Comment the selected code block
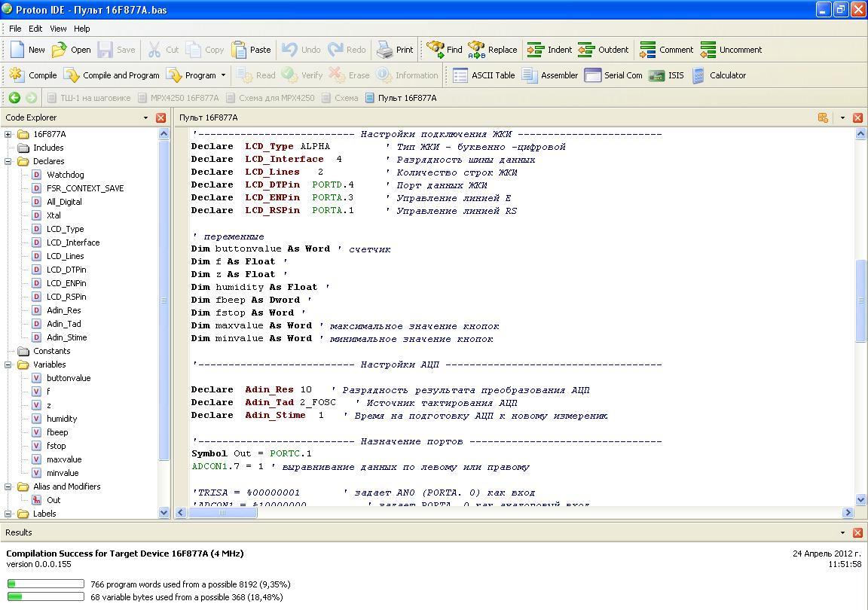This screenshot has height=610, width=868. point(666,50)
